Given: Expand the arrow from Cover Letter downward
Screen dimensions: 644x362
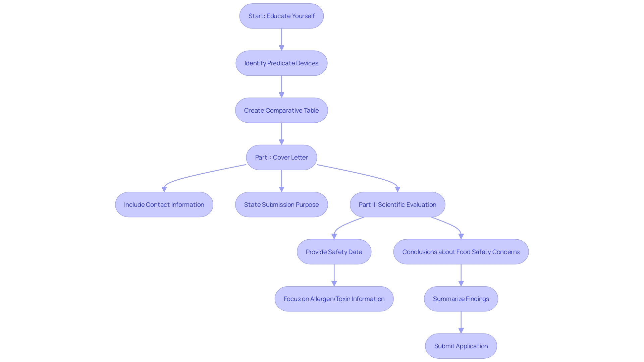Looking at the screenshot, I should click(x=281, y=181).
